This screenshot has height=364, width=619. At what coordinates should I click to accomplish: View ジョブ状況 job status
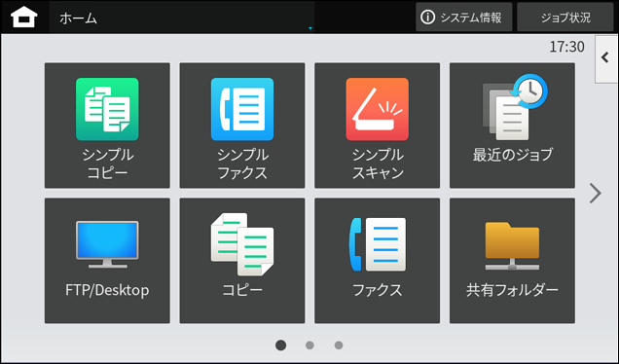coord(565,17)
